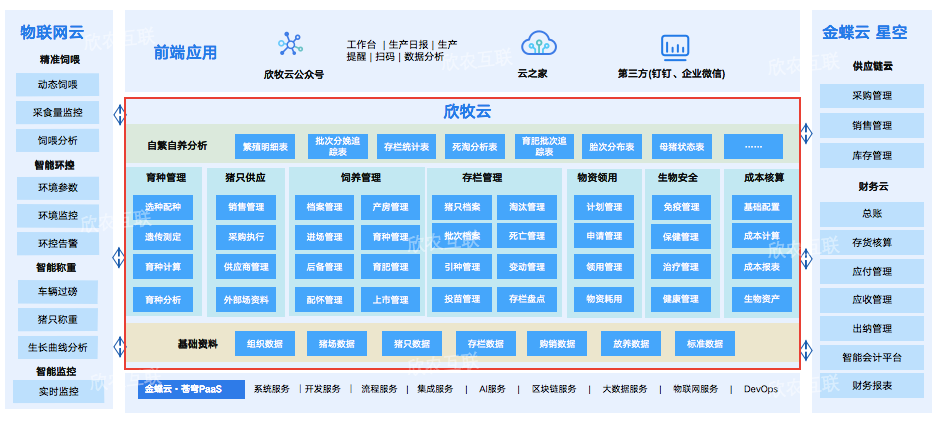Click the 物资耗用 module
Viewport: 942px width, 424px height.
(604, 299)
